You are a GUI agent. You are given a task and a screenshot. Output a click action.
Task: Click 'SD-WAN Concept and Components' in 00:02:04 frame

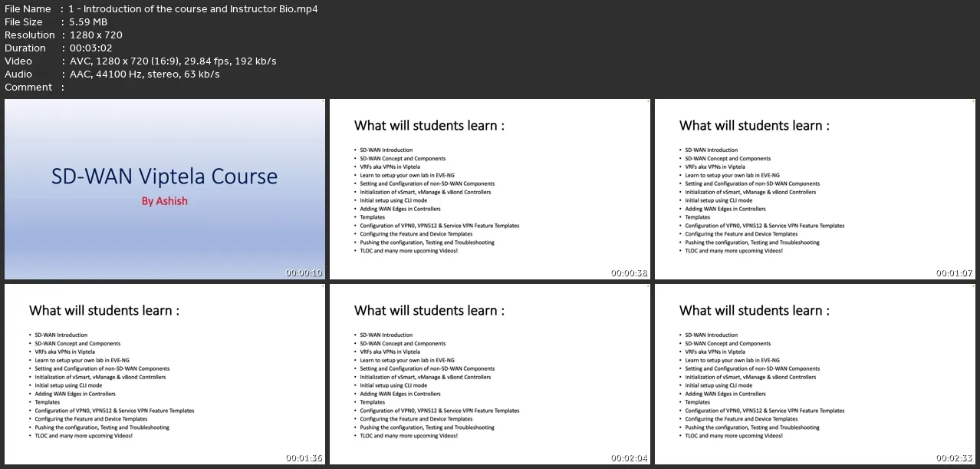pos(403,344)
